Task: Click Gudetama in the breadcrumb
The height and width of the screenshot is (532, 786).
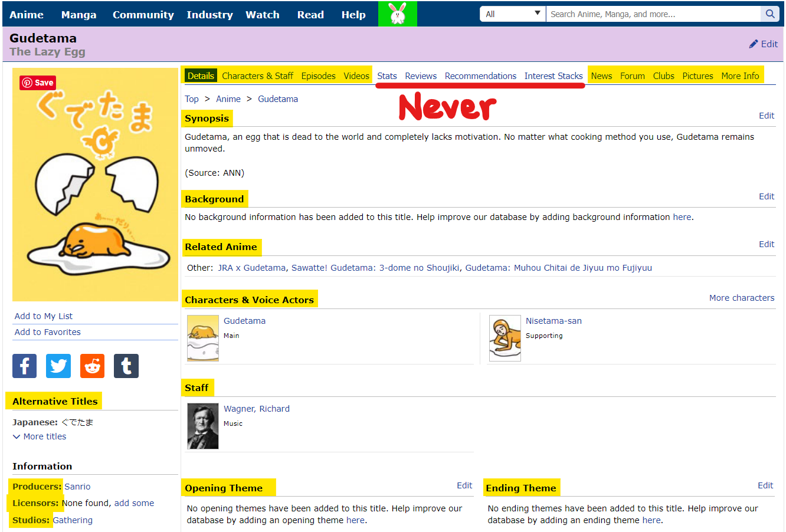Action: pyautogui.click(x=278, y=99)
